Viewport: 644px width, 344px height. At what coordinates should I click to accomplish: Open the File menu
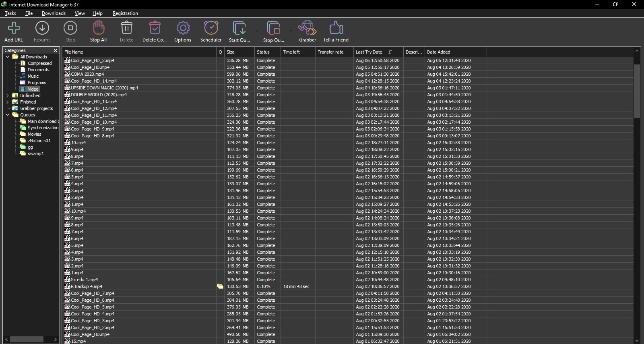(x=29, y=13)
